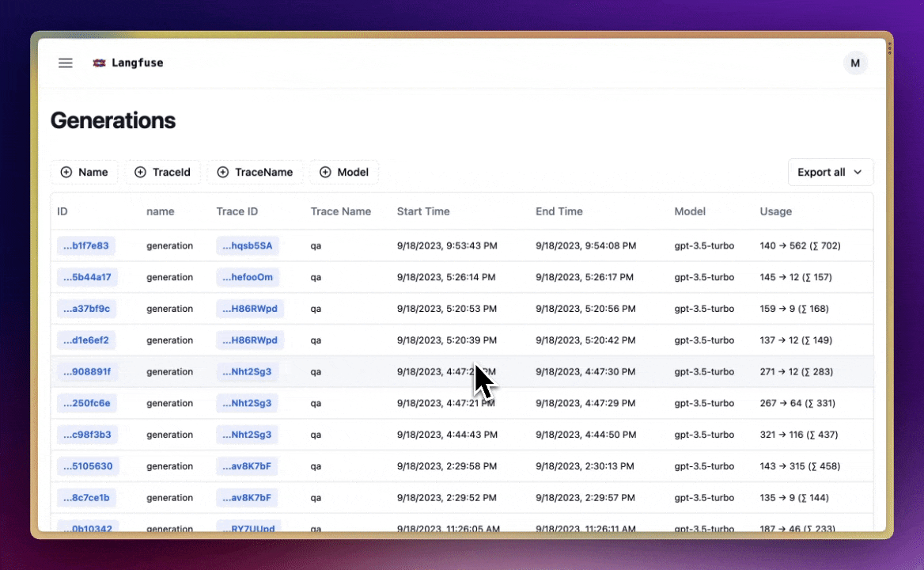
Task: Click the Langfuse logo icon
Action: click(x=100, y=63)
